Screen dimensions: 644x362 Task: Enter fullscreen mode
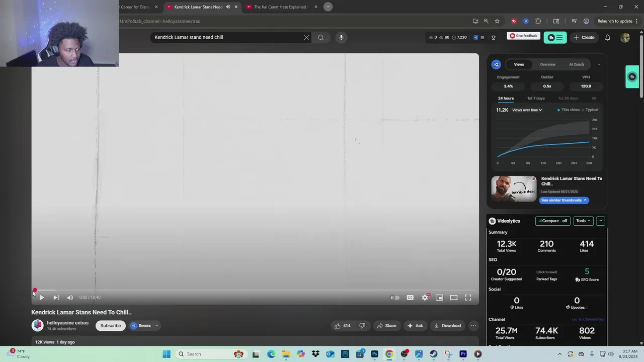(x=468, y=298)
